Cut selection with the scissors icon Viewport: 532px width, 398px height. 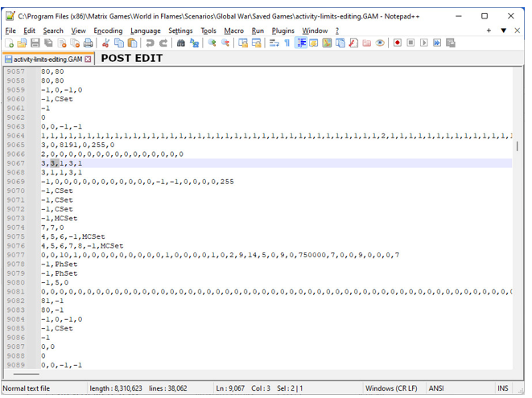pos(105,43)
